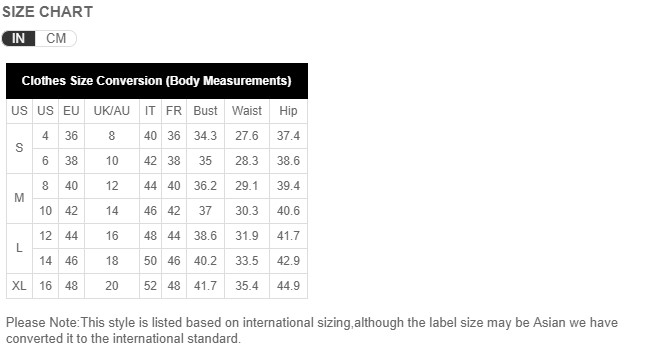
Task: Click the IT column header
Action: [150, 111]
